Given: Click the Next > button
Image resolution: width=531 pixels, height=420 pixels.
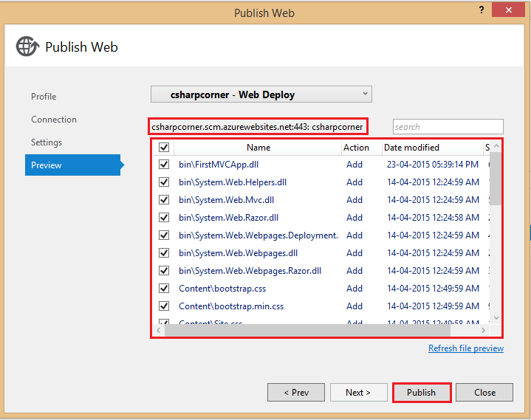Looking at the screenshot, I should tap(359, 392).
